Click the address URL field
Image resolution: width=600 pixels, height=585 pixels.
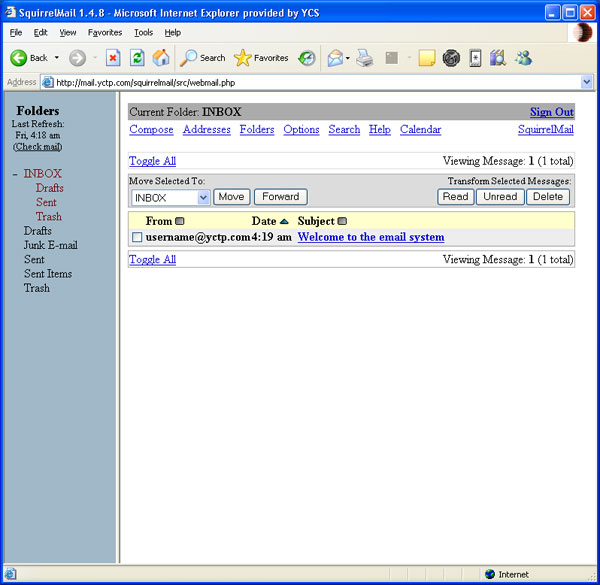coord(316,82)
